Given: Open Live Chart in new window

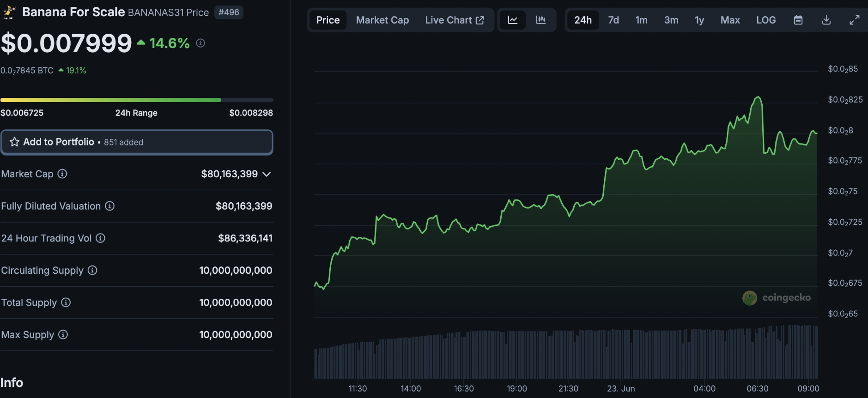Looking at the screenshot, I should [x=455, y=20].
